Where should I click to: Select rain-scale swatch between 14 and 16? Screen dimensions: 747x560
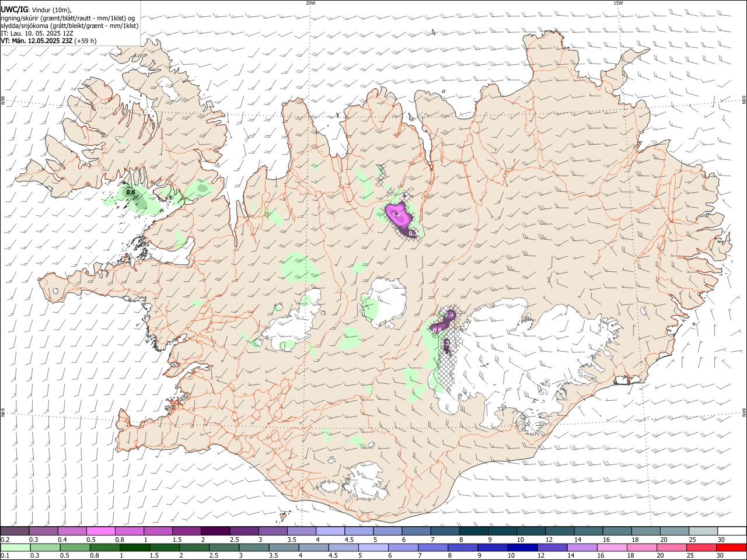pyautogui.click(x=582, y=547)
